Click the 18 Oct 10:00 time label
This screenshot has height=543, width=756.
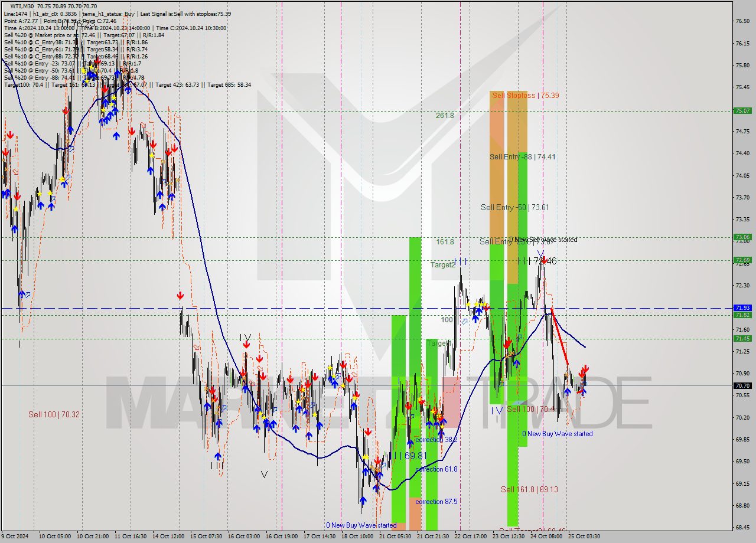coord(357,537)
